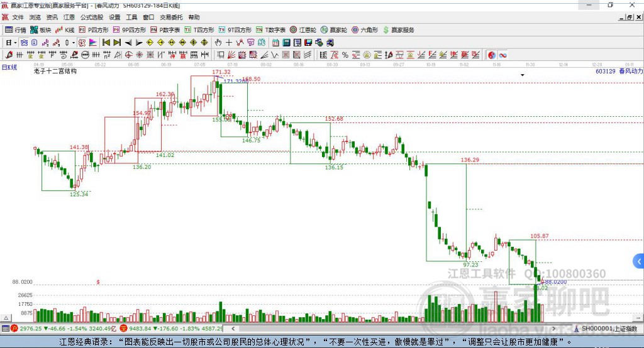Open the P四方形 tool

pyautogui.click(x=94, y=30)
